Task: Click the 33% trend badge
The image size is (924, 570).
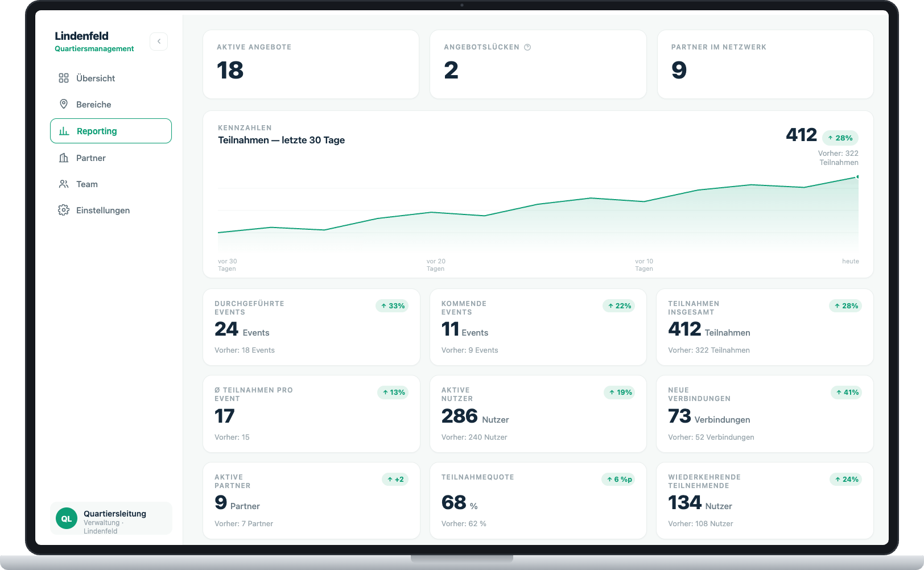Action: tap(392, 305)
